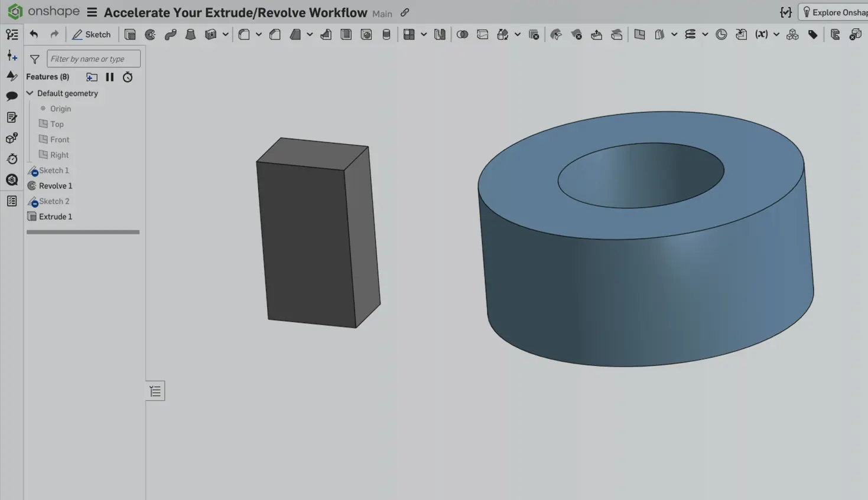
Task: Open the Insert elements sidebar icon
Action: pos(12,55)
